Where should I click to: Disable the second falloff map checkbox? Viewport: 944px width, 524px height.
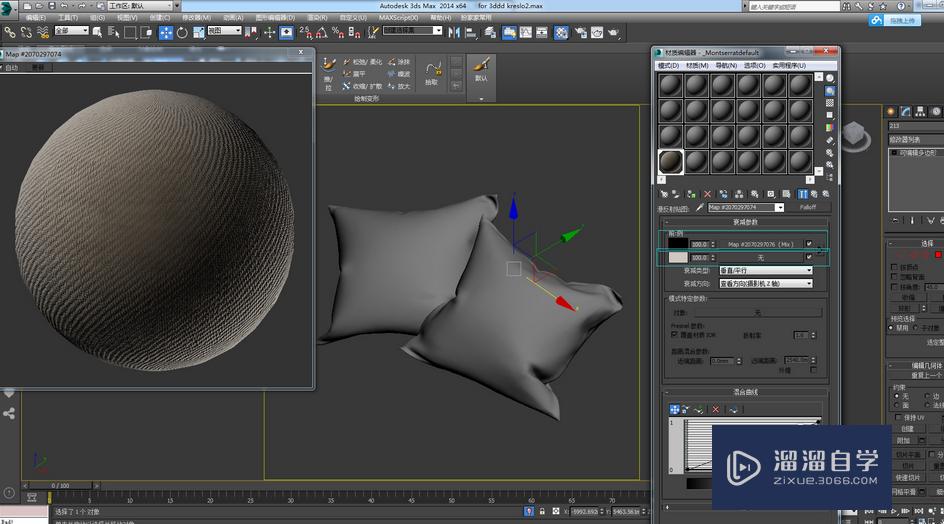[809, 257]
